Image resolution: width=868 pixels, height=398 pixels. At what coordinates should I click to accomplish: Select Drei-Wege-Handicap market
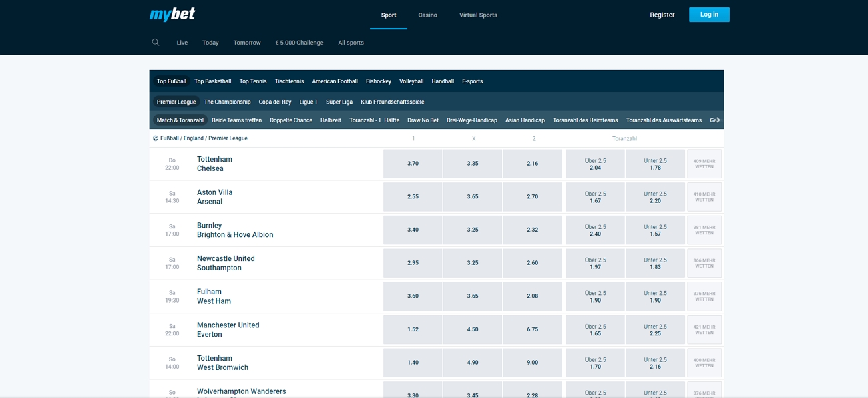472,120
